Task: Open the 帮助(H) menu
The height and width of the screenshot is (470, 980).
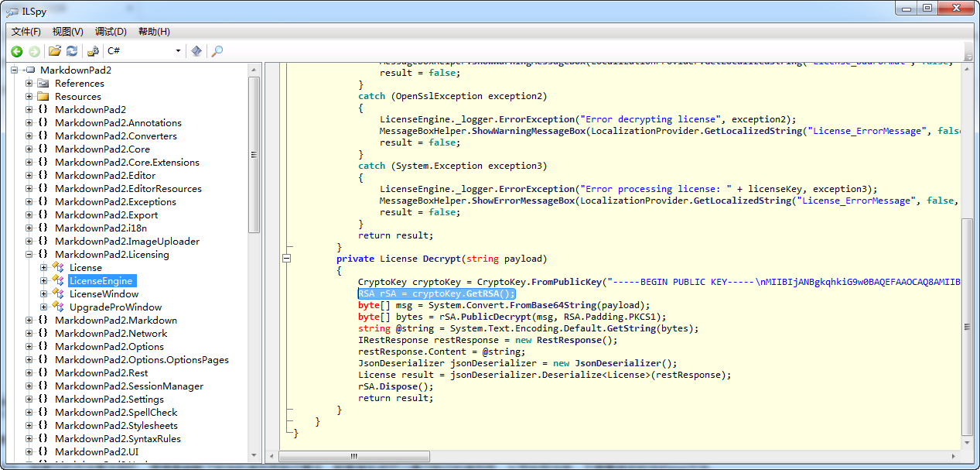Action: (x=154, y=32)
